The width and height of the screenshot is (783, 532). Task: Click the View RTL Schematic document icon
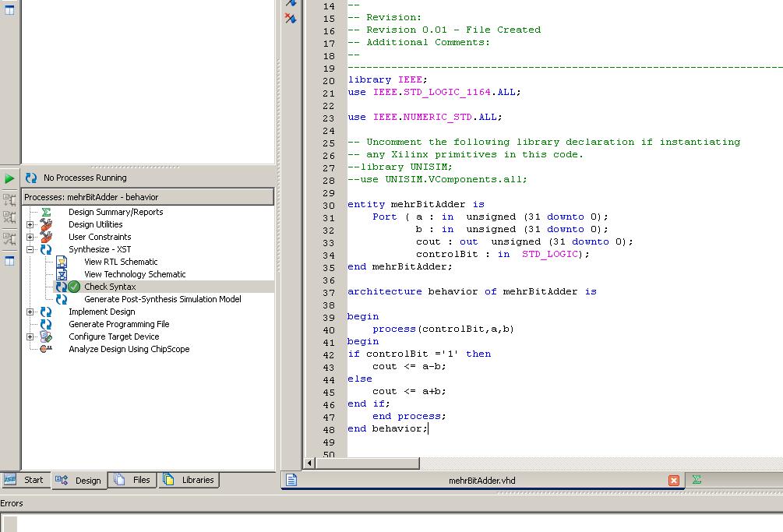(62, 262)
